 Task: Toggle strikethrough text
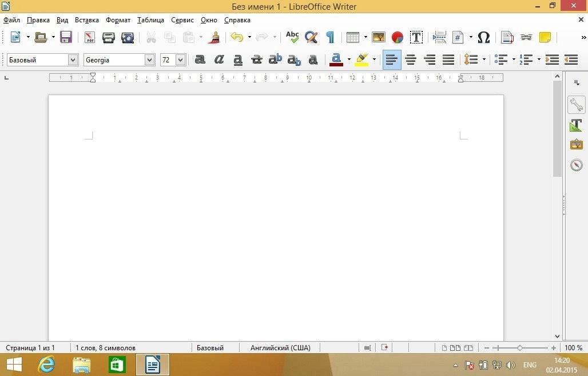(256, 60)
